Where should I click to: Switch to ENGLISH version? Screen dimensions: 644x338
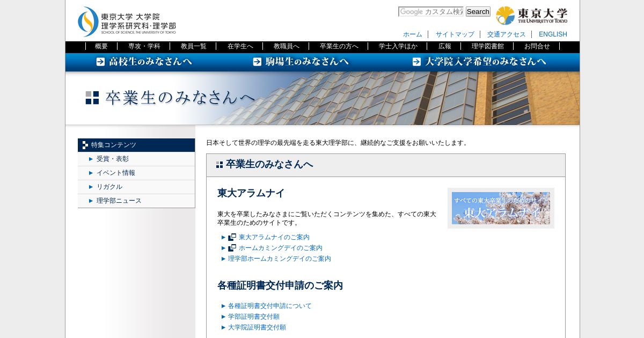(x=553, y=34)
